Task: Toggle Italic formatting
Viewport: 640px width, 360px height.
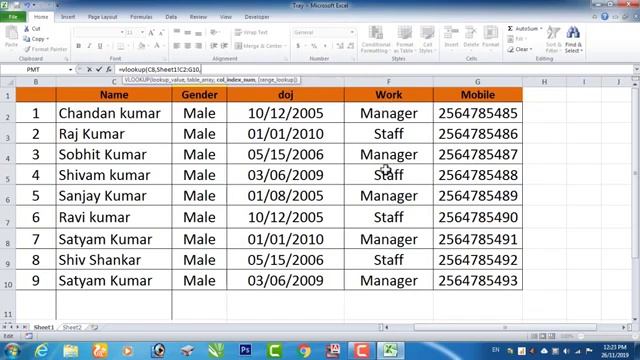Action: click(89, 46)
